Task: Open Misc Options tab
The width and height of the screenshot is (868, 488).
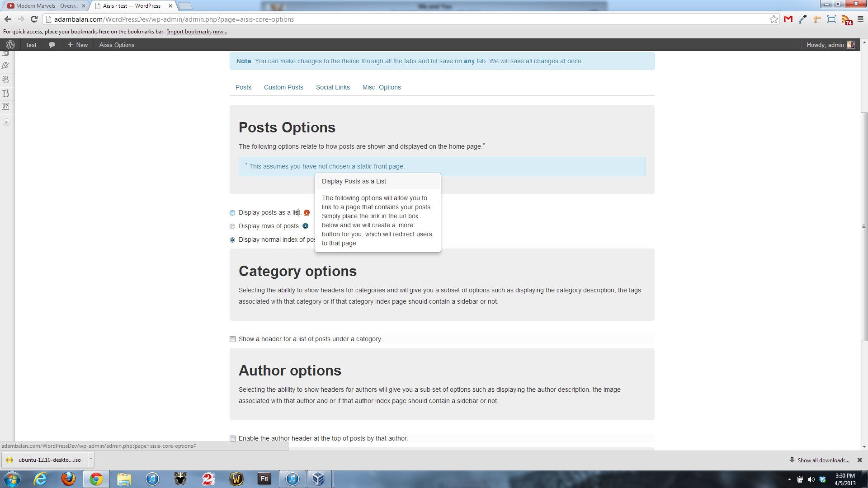Action: click(x=382, y=87)
